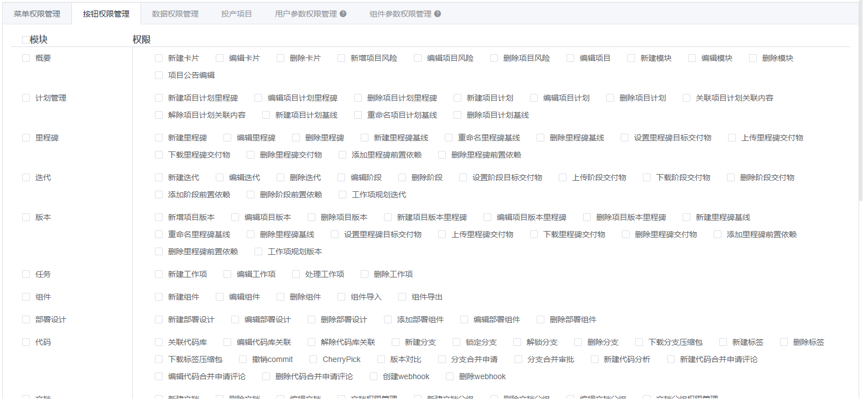Check the 概要 module checkbox

tap(26, 58)
